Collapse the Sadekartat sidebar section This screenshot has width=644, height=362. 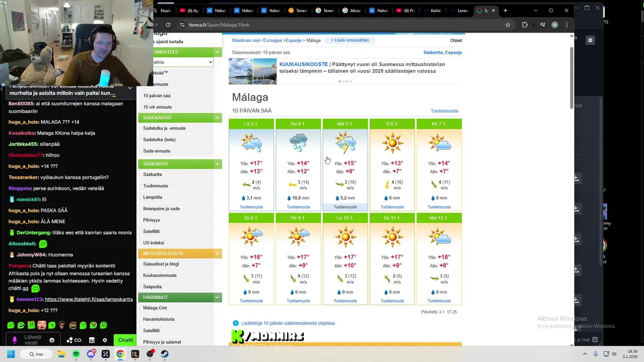[x=217, y=118]
